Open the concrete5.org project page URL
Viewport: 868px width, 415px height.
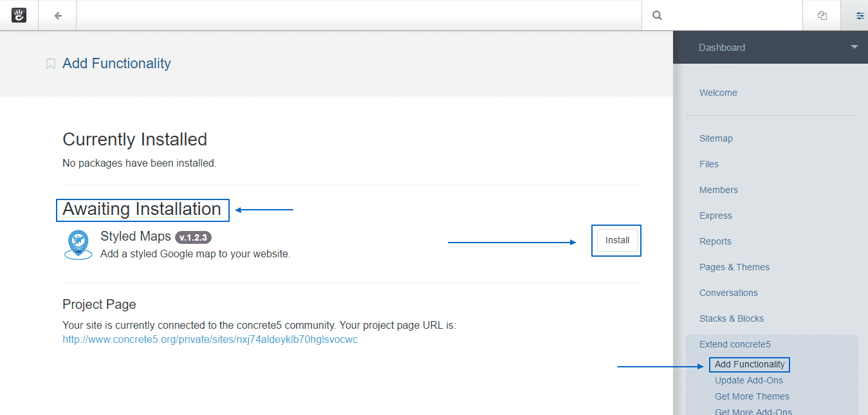point(210,339)
